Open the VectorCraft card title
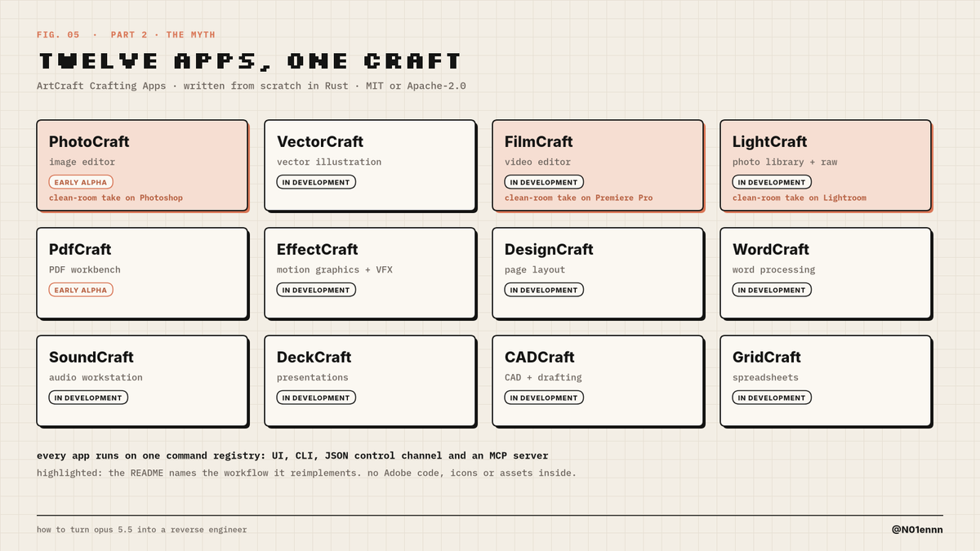 pyautogui.click(x=320, y=142)
